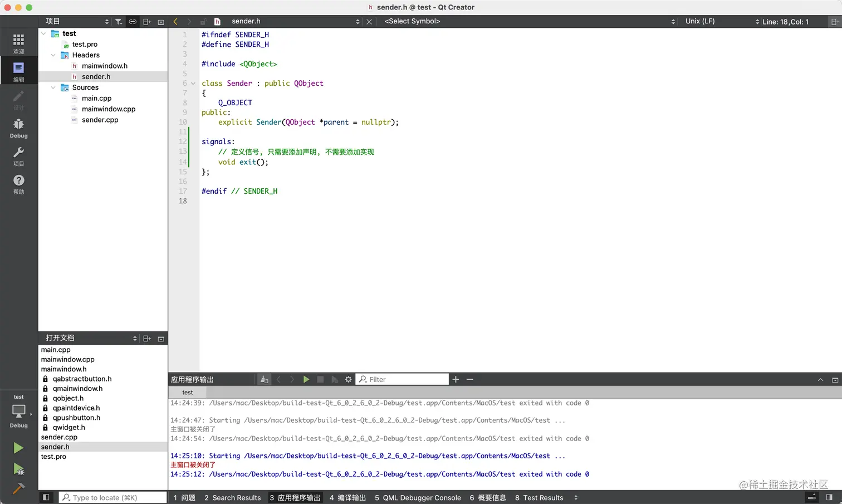Click the output Filter field
842x504 pixels.
click(402, 379)
